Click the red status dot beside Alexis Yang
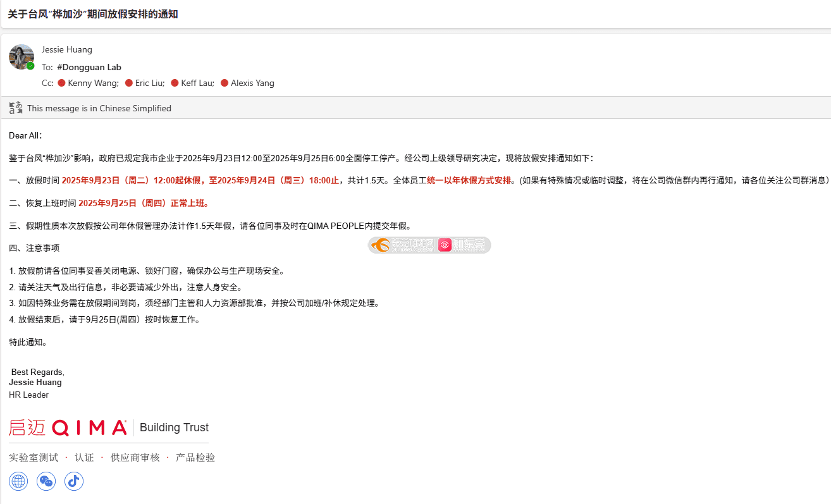The image size is (831, 504). coord(225,83)
